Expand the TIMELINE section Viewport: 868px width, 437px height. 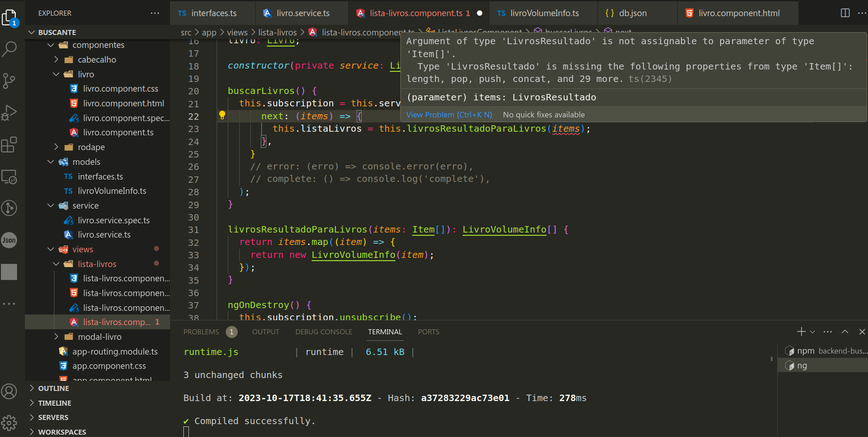tap(98, 403)
